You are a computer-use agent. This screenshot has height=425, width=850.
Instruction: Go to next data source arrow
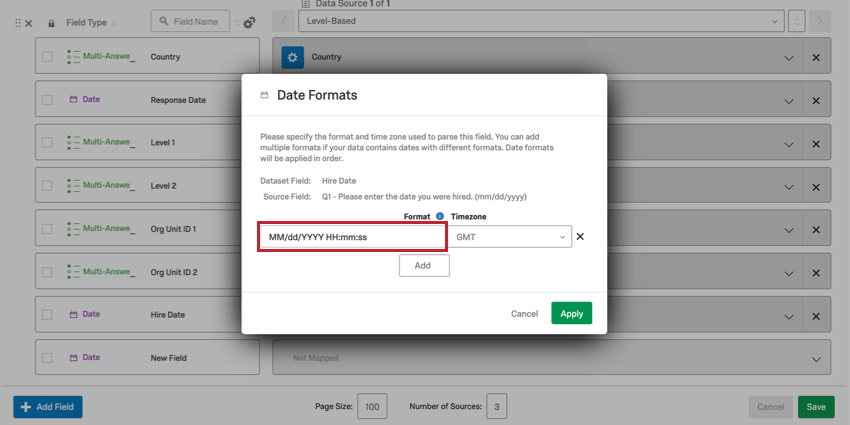(x=820, y=21)
